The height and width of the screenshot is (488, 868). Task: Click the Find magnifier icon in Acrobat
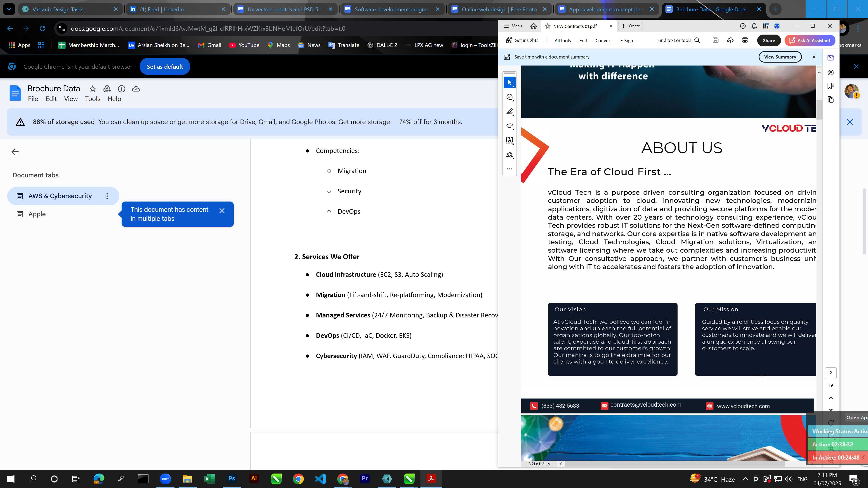[x=697, y=40]
